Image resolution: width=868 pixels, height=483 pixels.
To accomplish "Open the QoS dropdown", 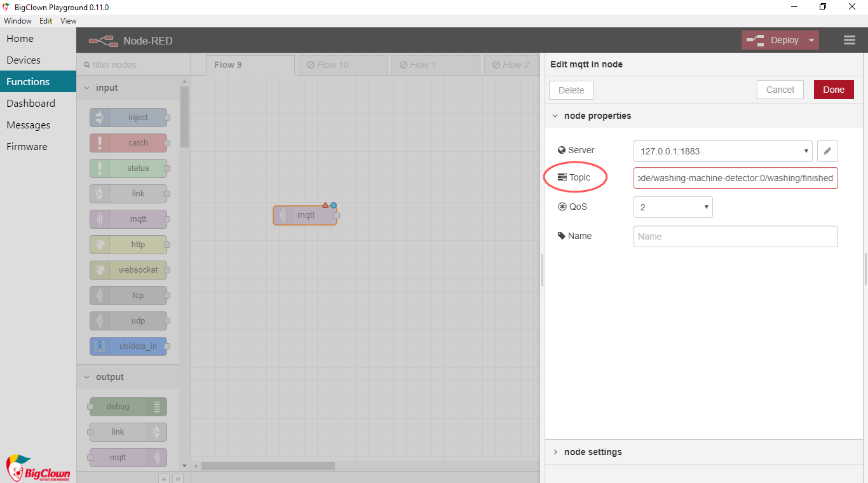I will point(673,207).
